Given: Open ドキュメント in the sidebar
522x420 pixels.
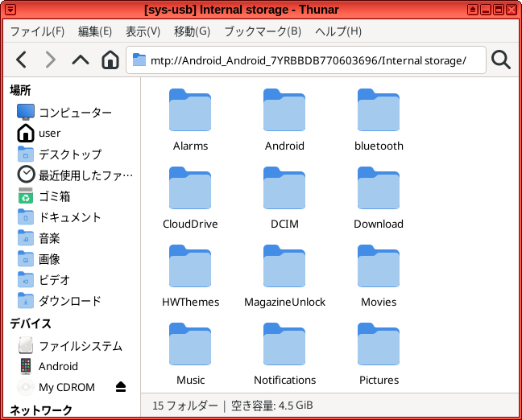Looking at the screenshot, I should coord(72,217).
